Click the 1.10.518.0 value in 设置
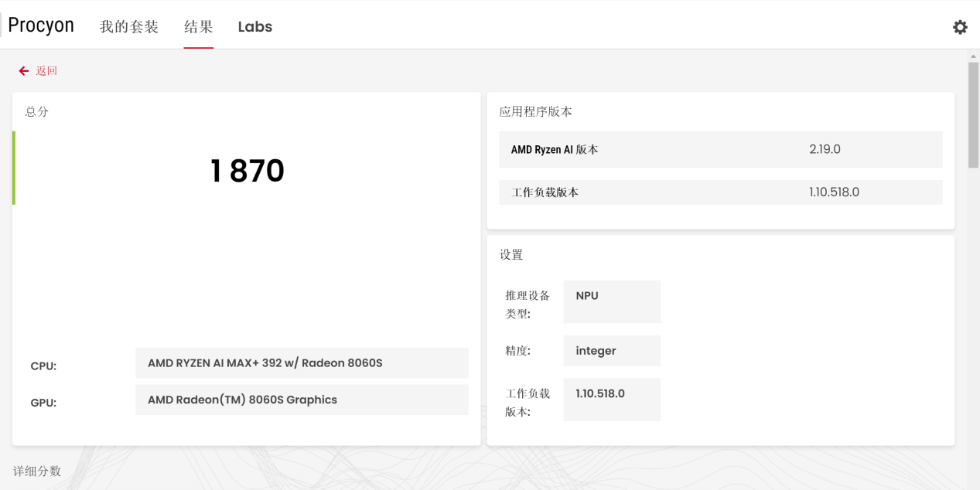The image size is (980, 490). 611,399
